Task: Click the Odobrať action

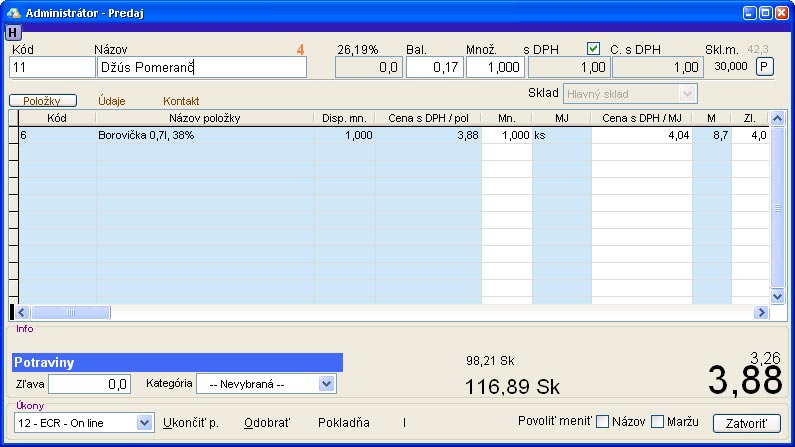Action: pos(263,423)
